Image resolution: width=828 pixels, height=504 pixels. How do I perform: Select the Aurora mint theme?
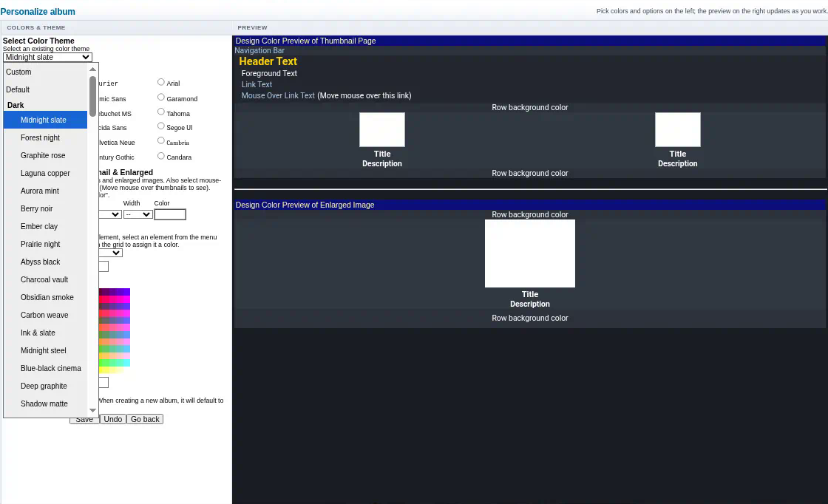click(45, 191)
